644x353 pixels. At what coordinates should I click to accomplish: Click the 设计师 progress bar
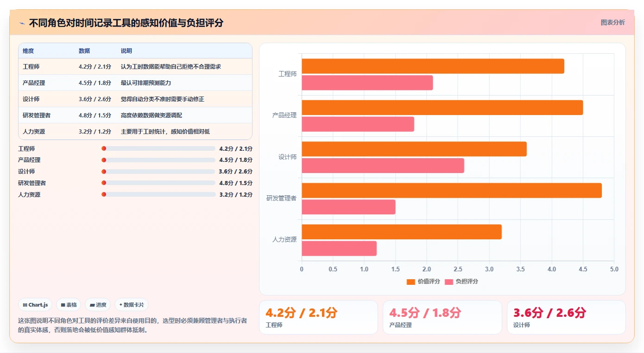[158, 172]
